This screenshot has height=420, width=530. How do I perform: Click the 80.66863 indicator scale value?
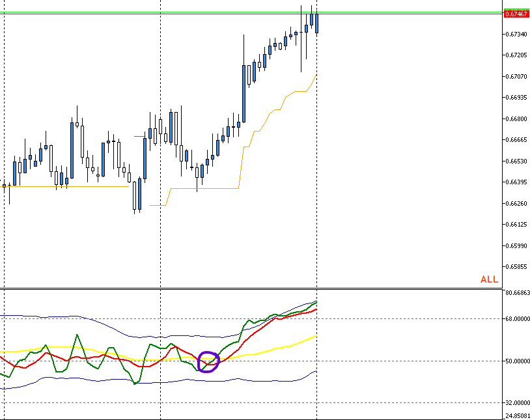pyautogui.click(x=518, y=293)
